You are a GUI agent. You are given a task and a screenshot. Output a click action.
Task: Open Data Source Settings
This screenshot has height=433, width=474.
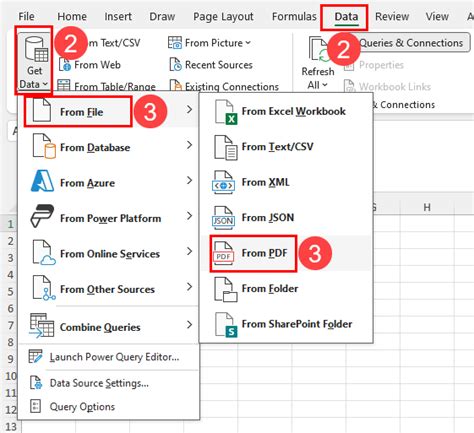tap(99, 383)
